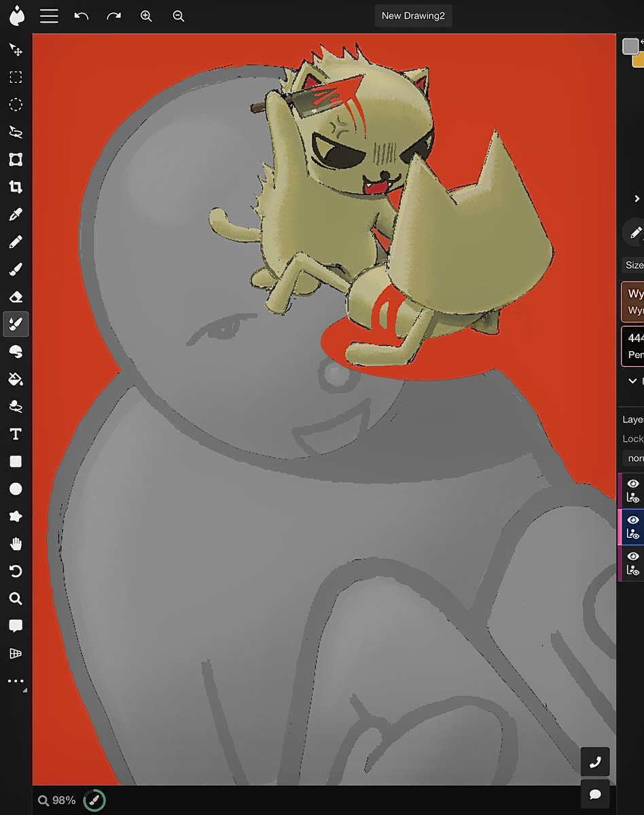Select the Crop tool
This screenshot has height=815, width=644.
(x=16, y=187)
